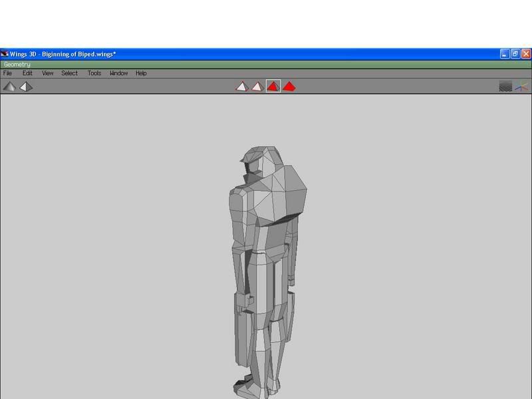The image size is (532, 399).
Task: Select face selection mode pyramid icon
Action: tap(273, 86)
